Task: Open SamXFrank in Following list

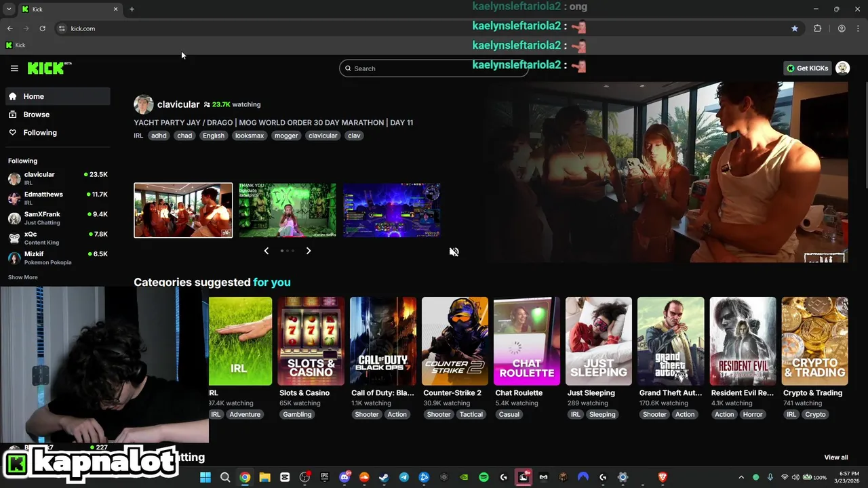Action: [x=58, y=218]
